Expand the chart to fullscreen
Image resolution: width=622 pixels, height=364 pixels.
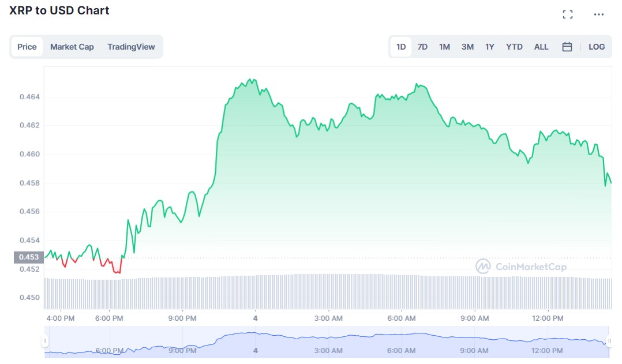point(568,14)
